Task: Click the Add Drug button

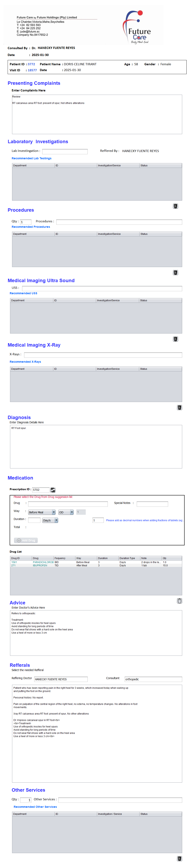Action: click(x=26, y=540)
